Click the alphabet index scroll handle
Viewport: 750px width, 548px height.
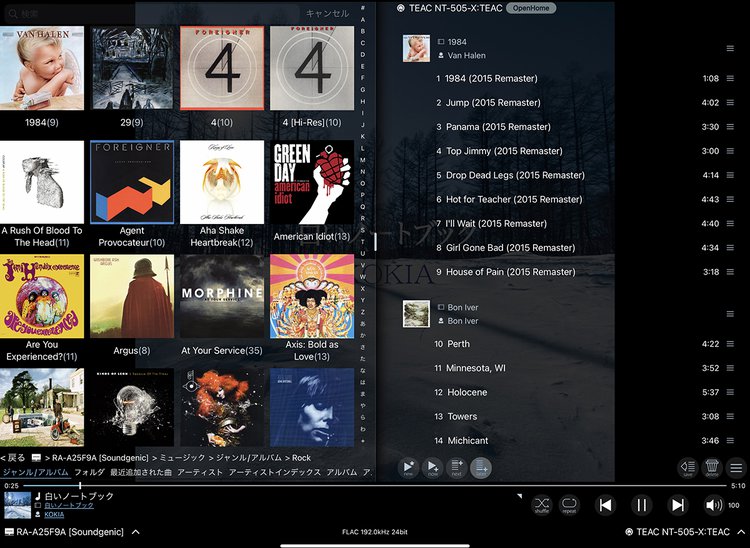coord(375,241)
